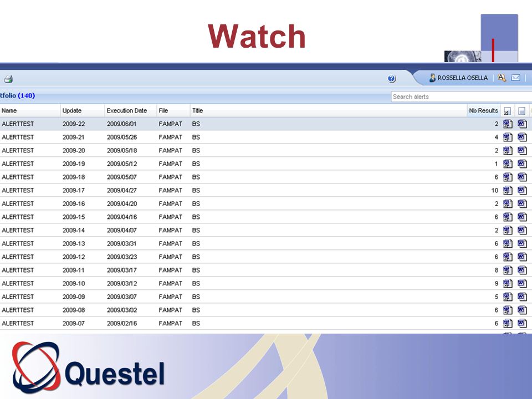Open the Word shortcut icon for update 2009-20
Image resolution: width=532 pixels, height=399 pixels.
508,150
